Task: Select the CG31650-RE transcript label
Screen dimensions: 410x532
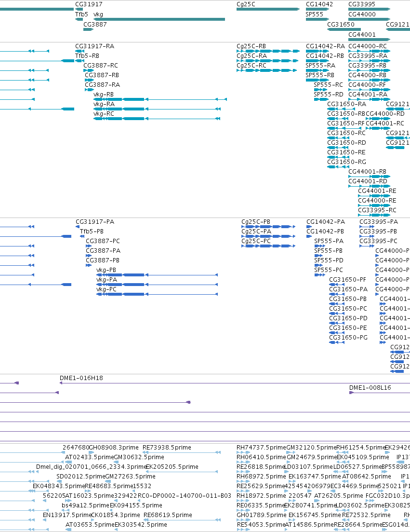Action: pyautogui.click(x=346, y=152)
